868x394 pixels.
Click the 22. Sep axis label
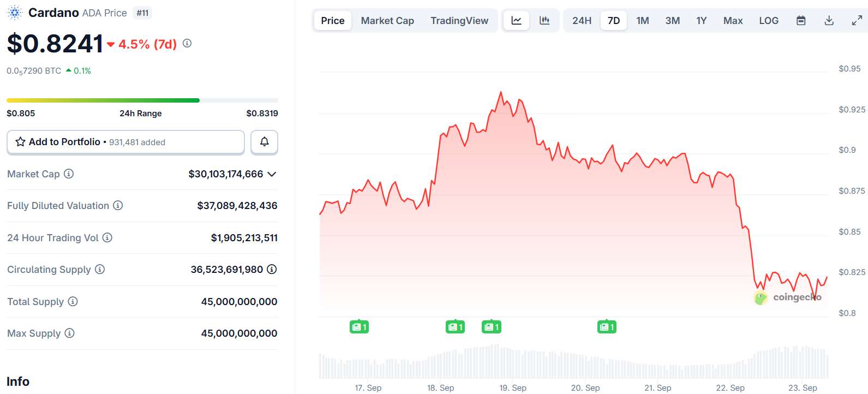coord(730,387)
